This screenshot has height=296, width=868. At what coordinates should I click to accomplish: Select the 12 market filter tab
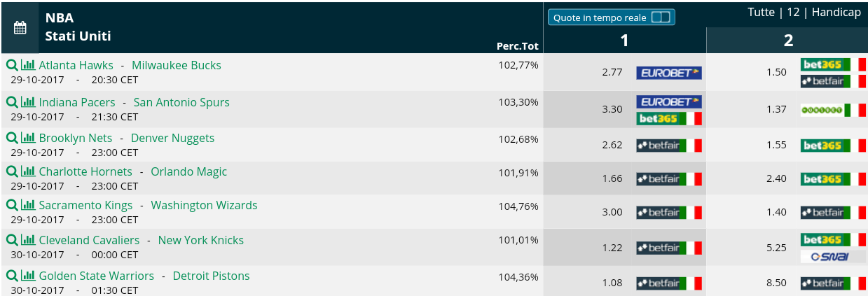point(793,13)
